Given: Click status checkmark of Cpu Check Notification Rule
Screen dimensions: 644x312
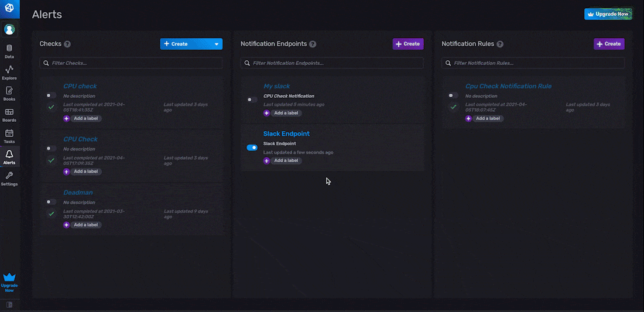Looking at the screenshot, I should tap(453, 107).
